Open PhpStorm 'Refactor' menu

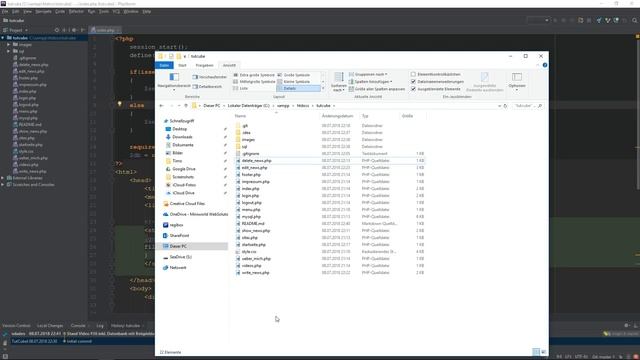pos(76,11)
